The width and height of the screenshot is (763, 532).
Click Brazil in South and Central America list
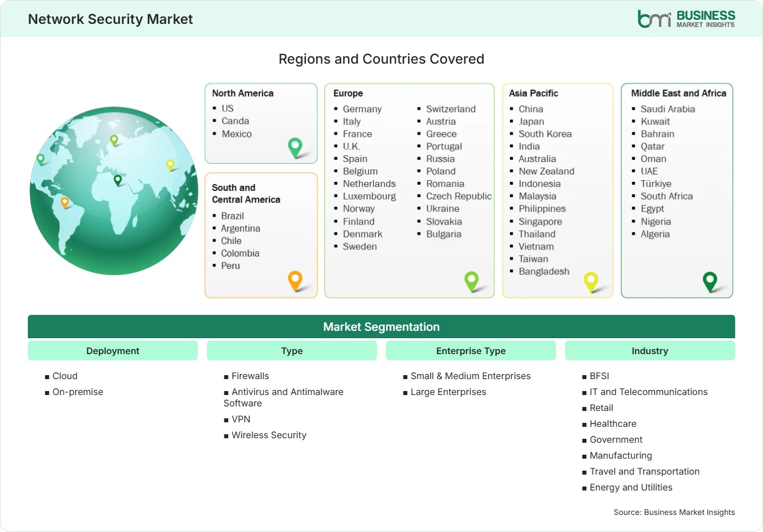(233, 216)
